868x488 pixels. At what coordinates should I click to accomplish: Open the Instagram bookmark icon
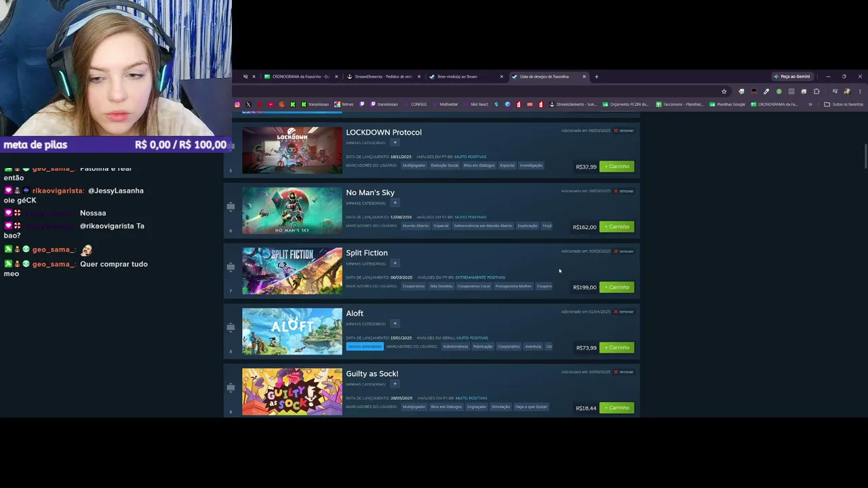click(237, 104)
